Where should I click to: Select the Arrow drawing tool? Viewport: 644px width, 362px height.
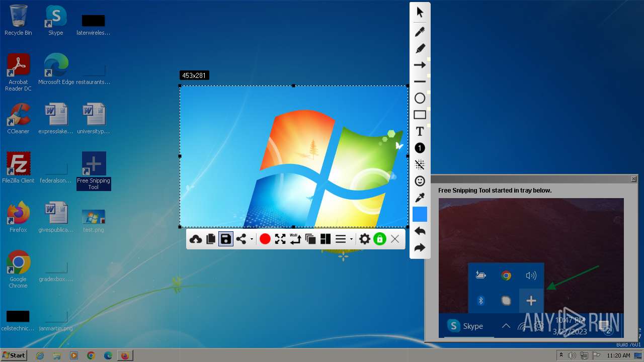(x=420, y=65)
